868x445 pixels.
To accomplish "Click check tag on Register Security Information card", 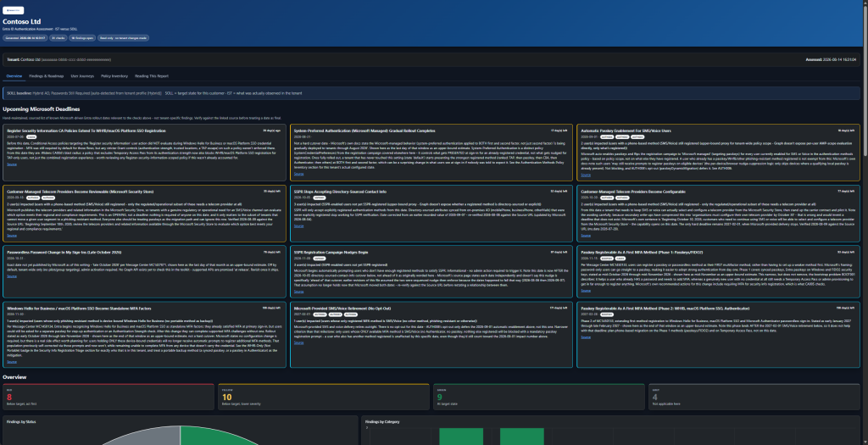I will [x=31, y=136].
